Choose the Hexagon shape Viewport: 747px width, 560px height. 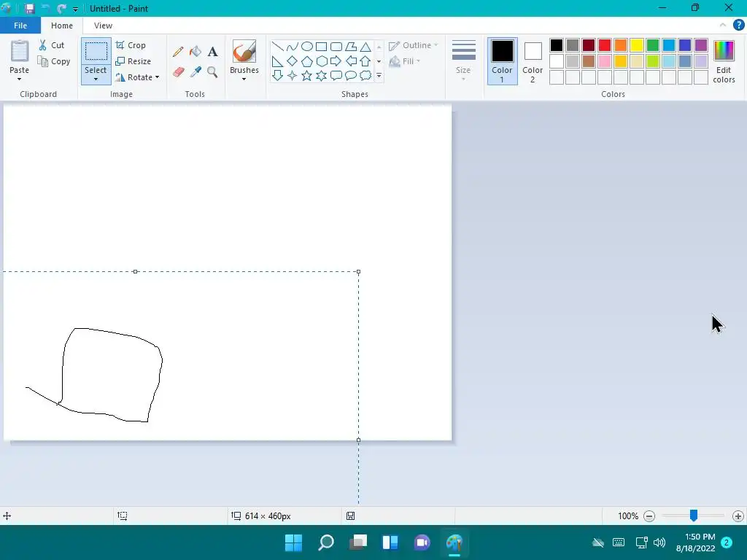322,61
